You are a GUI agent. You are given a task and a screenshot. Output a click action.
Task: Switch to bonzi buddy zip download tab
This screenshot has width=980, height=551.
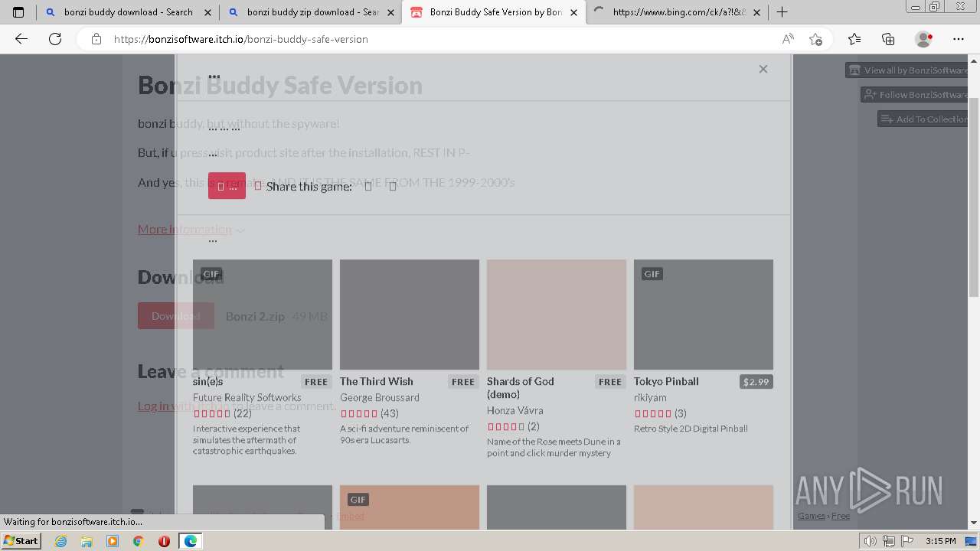(x=311, y=12)
